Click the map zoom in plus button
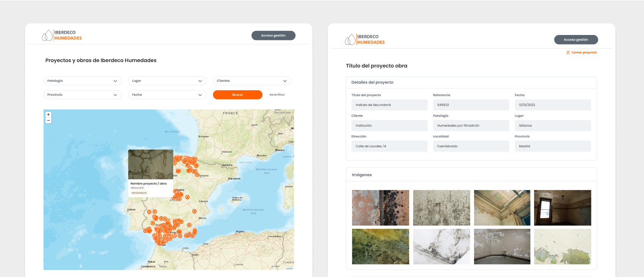The height and width of the screenshot is (277, 644). pyautogui.click(x=49, y=114)
